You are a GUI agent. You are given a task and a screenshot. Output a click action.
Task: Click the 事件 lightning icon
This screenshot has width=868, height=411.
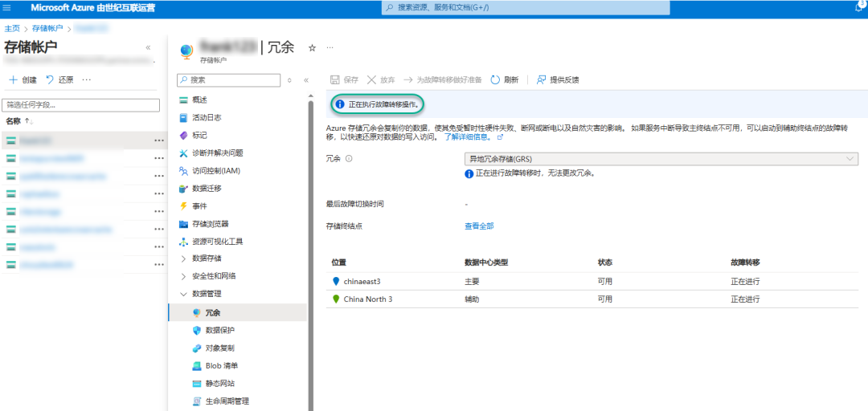click(184, 206)
